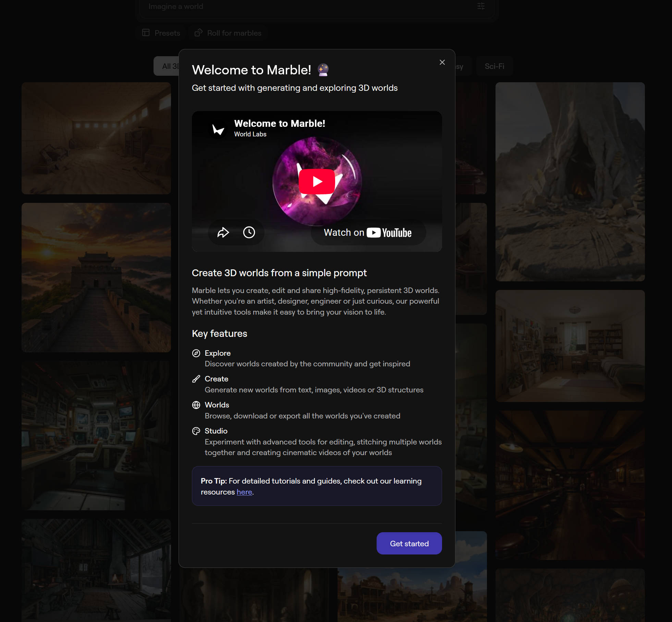
Task: Select the Sci-Fi category tab
Action: tap(494, 66)
